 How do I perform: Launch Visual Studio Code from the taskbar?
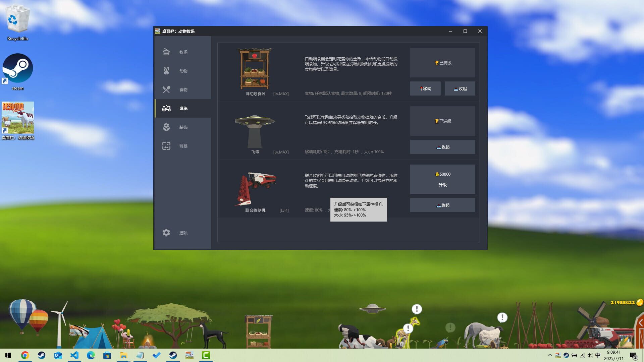[x=74, y=355]
